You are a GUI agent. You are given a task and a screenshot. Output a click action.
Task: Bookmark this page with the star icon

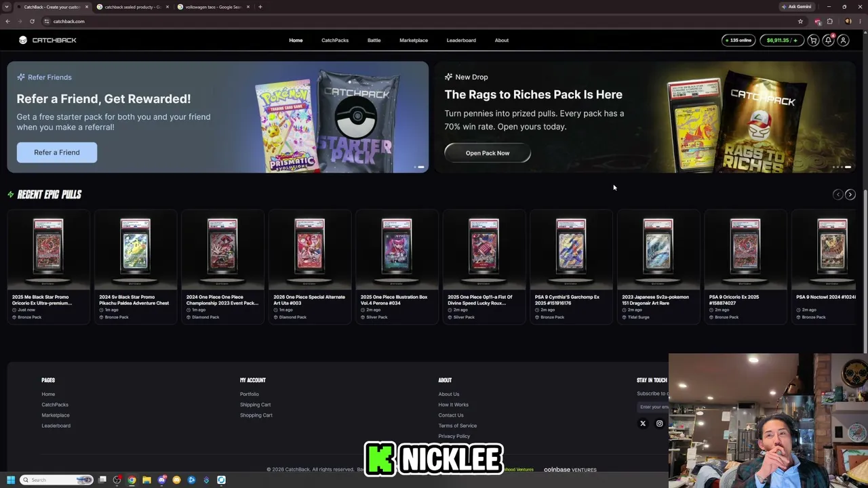(800, 21)
